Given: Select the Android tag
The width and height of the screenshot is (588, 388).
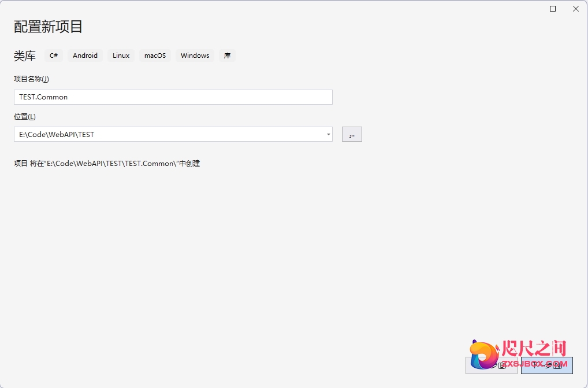Looking at the screenshot, I should click(85, 56).
